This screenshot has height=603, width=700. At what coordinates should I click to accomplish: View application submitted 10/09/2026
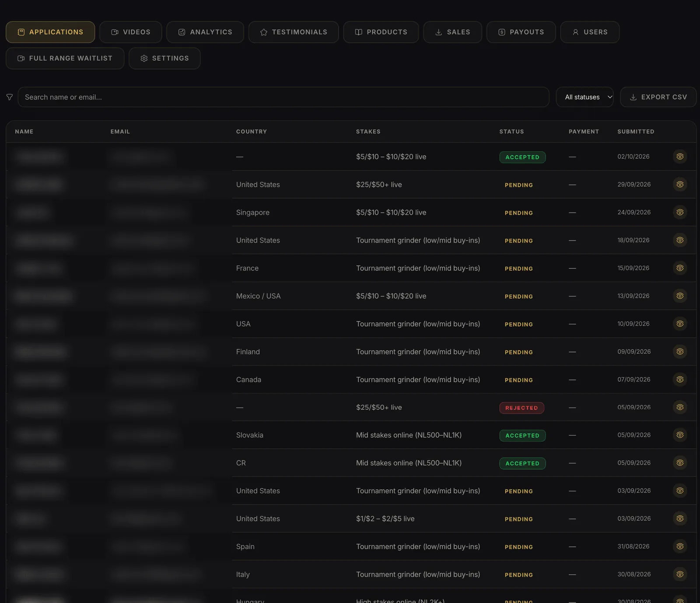[680, 324]
